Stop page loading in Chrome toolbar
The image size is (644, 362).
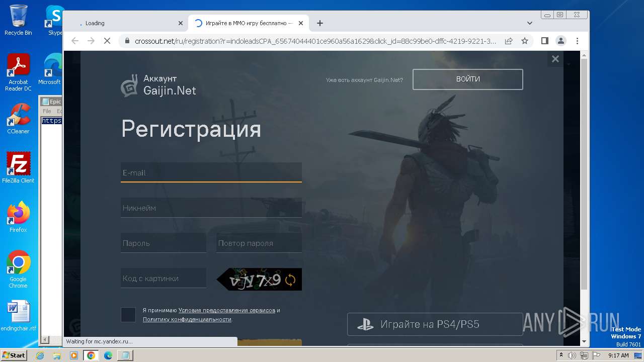click(x=107, y=41)
